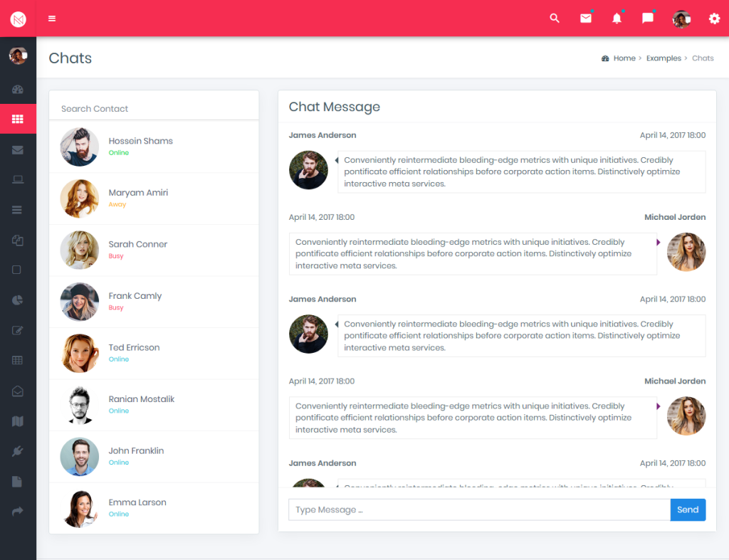The image size is (729, 560).
Task: Open the edit pencil icon in the sidebar
Action: pyautogui.click(x=18, y=329)
